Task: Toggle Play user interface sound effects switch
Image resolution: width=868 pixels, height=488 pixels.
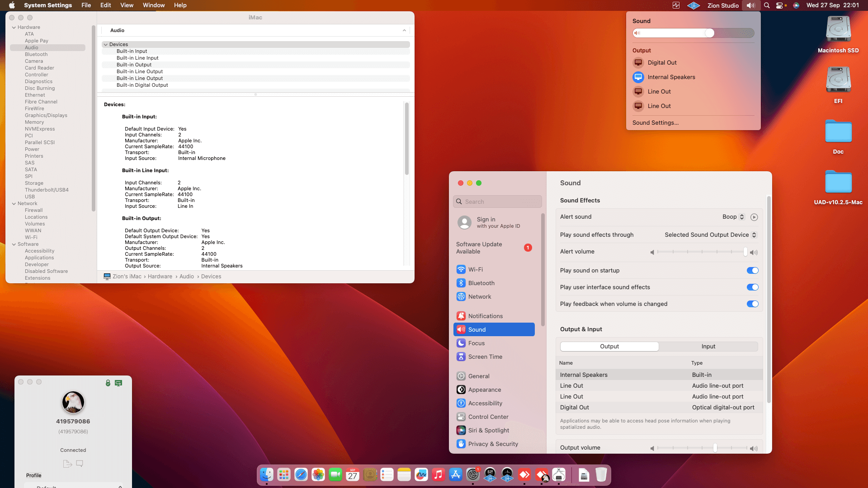Action: point(753,287)
